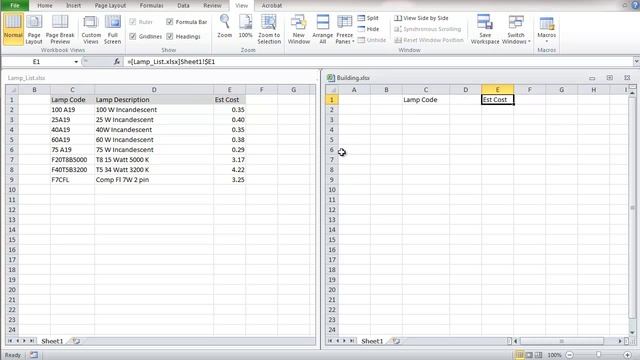Enter Full Screen view

coord(113,28)
